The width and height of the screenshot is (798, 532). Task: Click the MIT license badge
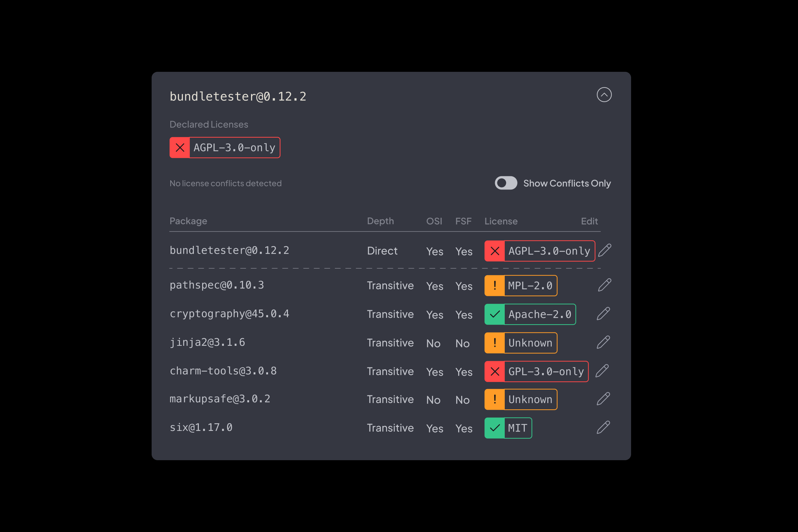coord(508,428)
